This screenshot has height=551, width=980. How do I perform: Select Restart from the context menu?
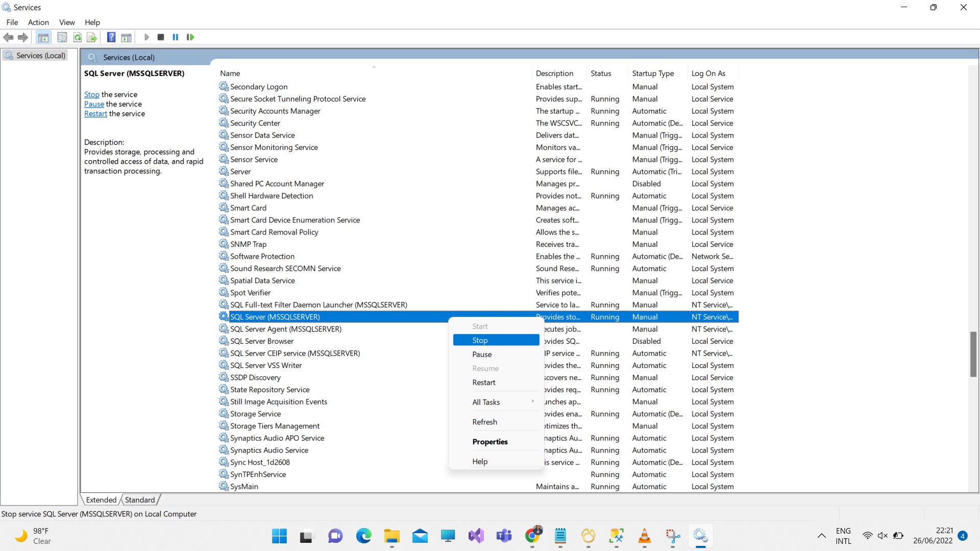483,383
